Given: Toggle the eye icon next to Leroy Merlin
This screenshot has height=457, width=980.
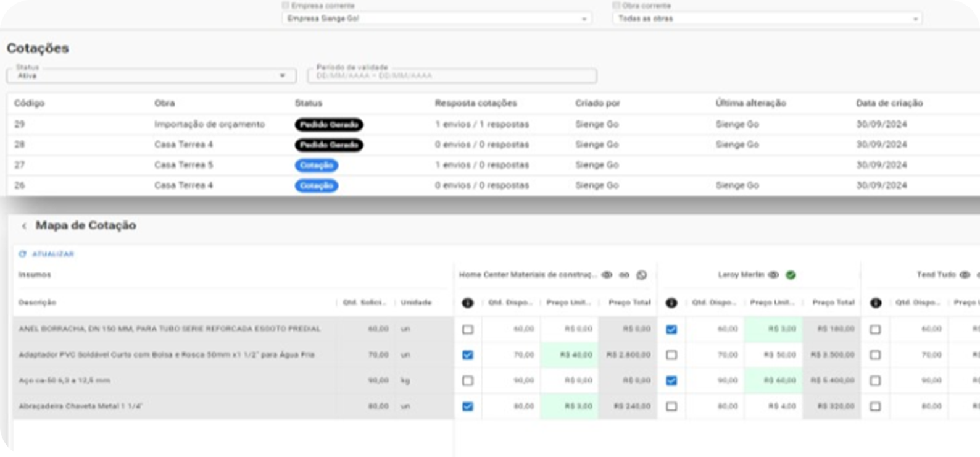Looking at the screenshot, I should [773, 275].
